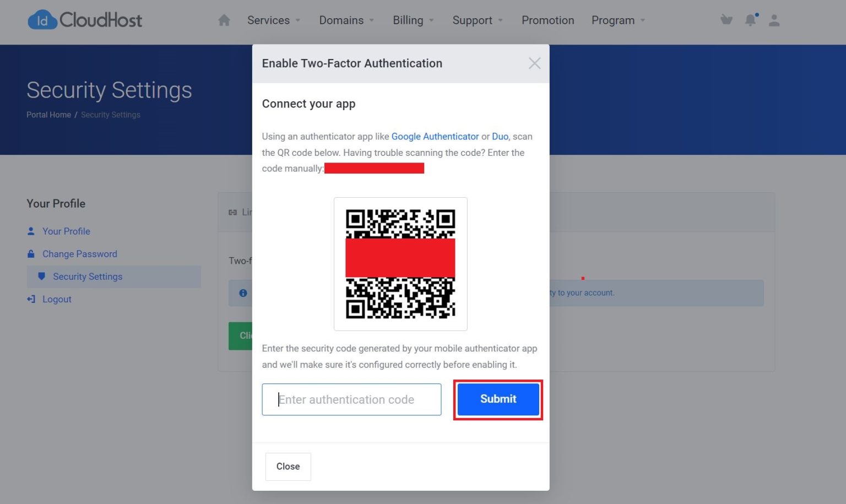Click the logout arrow icon in the sidebar
The width and height of the screenshot is (846, 504).
[31, 299]
